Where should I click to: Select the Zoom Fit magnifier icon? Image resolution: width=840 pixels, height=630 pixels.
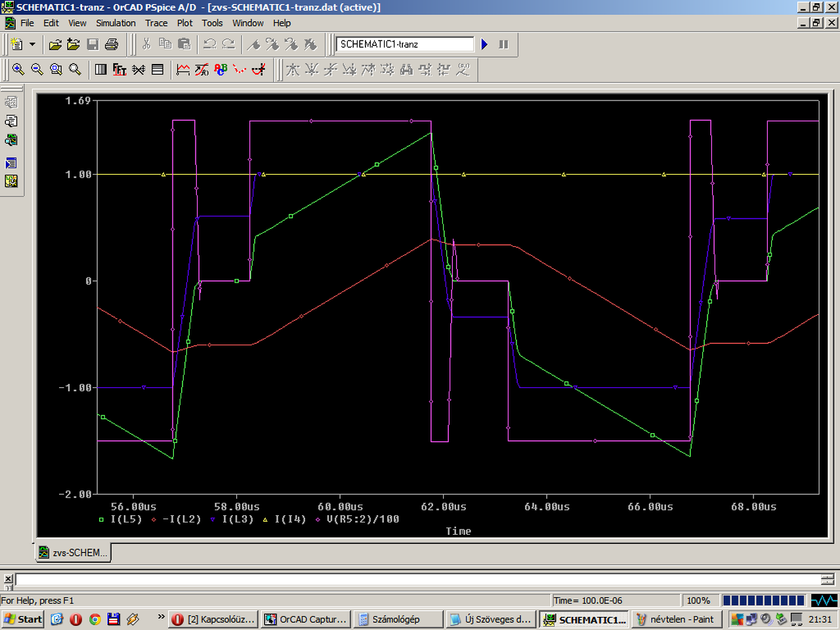point(75,70)
